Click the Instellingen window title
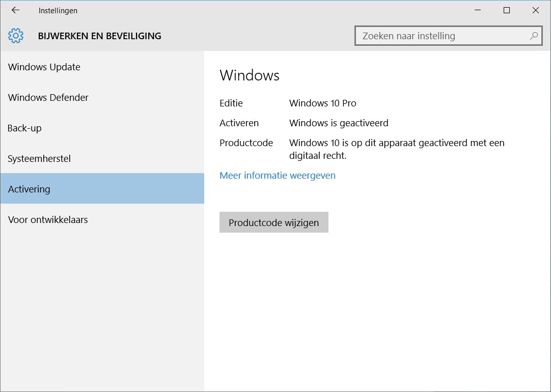Screen dimensions: 551x392 click(58, 11)
